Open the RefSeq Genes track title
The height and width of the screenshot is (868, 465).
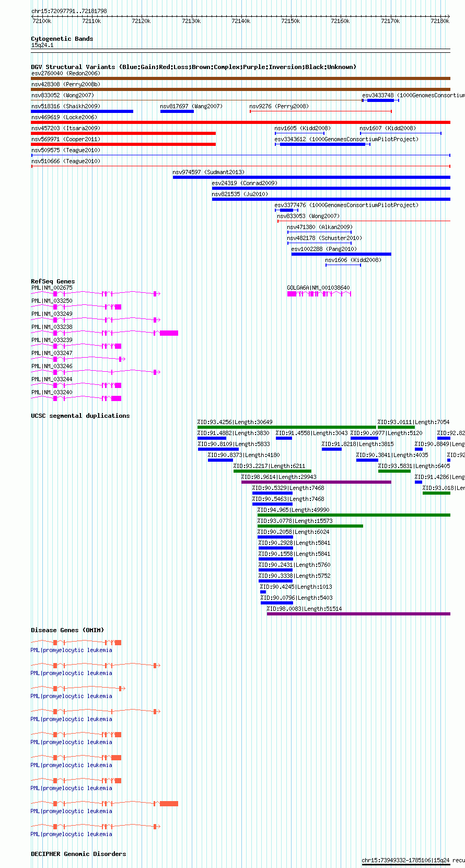click(x=53, y=281)
